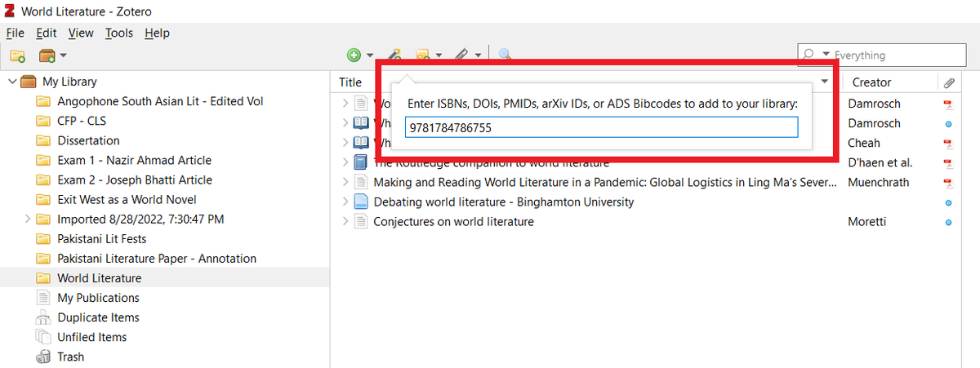Click article icon beside Making and Reading item
This screenshot has height=368, width=980.
361,182
